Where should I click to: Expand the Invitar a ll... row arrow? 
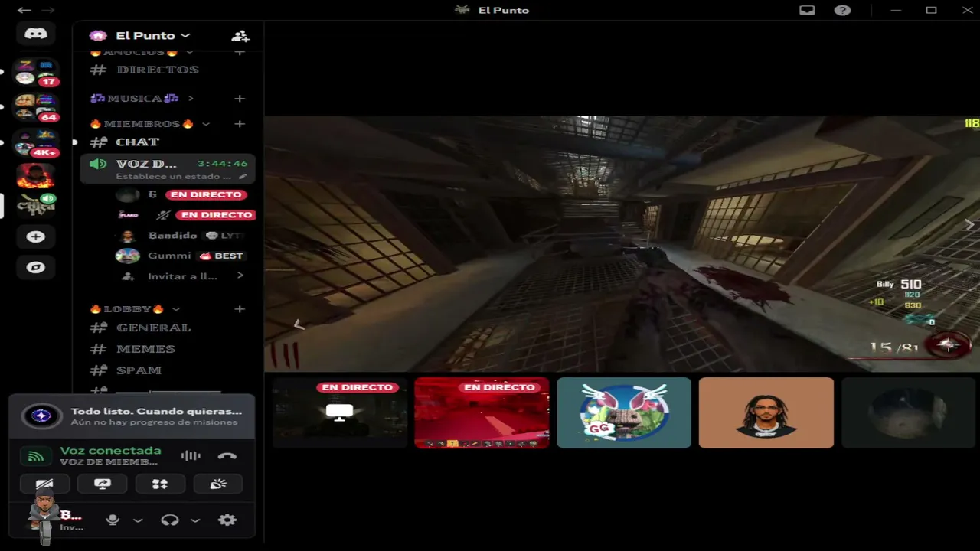click(240, 275)
